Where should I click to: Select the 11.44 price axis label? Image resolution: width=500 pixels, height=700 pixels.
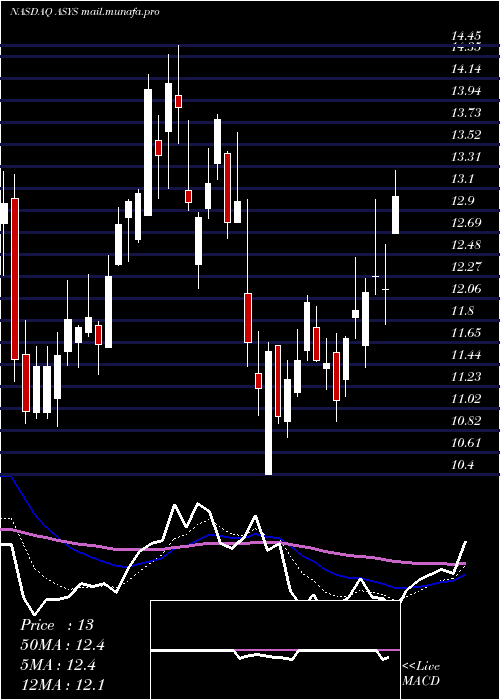[467, 355]
